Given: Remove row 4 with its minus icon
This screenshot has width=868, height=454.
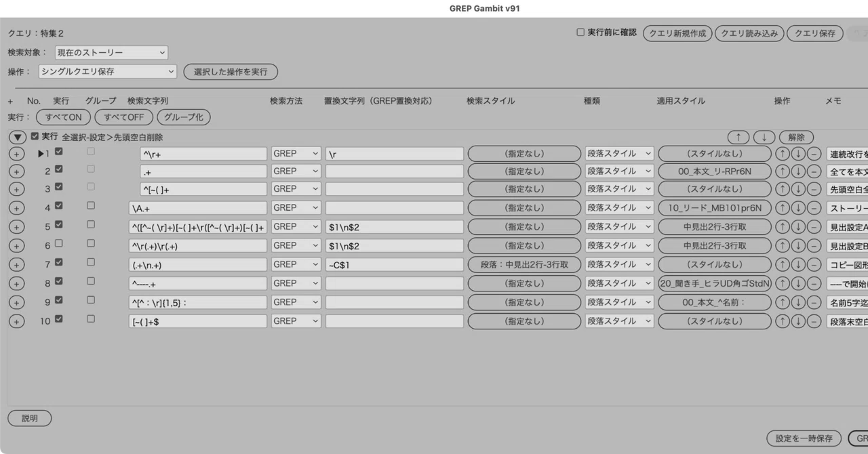Looking at the screenshot, I should tap(814, 208).
